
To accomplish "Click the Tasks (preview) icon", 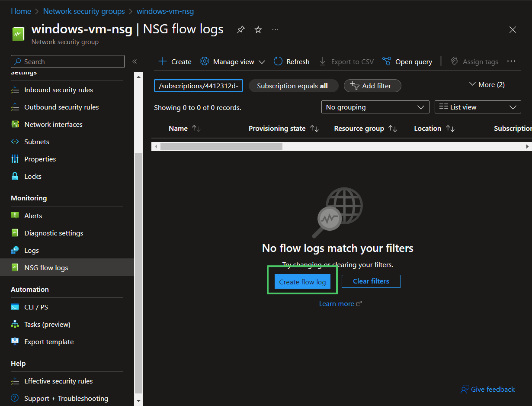I will [x=15, y=324].
